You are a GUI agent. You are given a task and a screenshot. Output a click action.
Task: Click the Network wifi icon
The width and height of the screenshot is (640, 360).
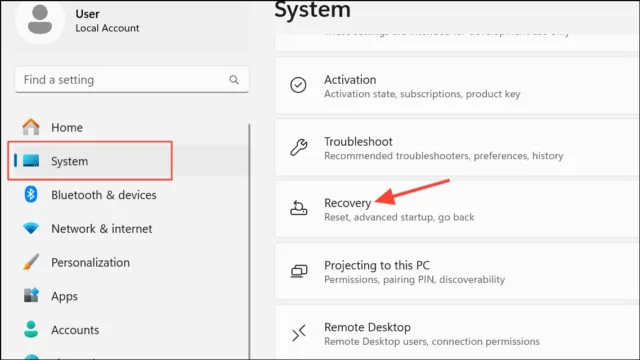(x=31, y=228)
